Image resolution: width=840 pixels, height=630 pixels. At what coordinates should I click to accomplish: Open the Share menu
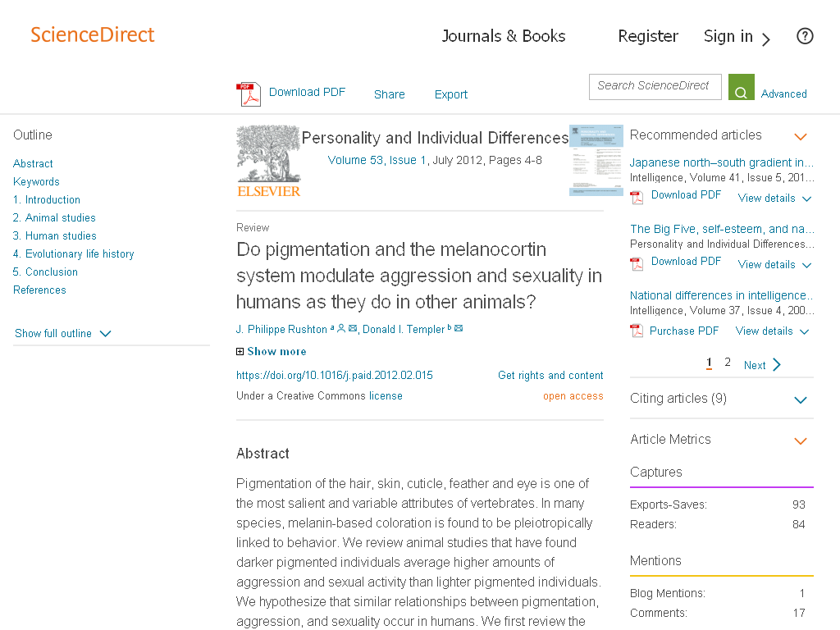[x=390, y=94]
